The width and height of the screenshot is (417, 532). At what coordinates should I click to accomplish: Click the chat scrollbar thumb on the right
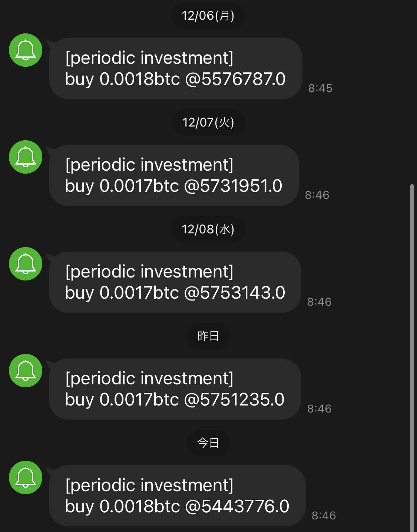(x=412, y=356)
